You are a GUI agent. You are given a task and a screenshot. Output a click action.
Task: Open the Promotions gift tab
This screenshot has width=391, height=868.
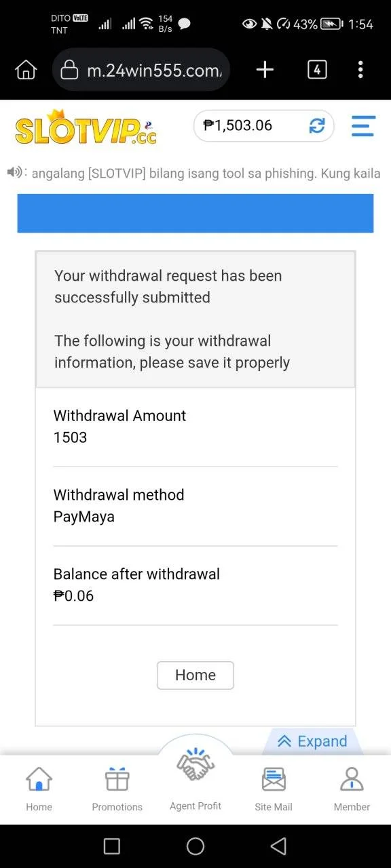pyautogui.click(x=117, y=789)
